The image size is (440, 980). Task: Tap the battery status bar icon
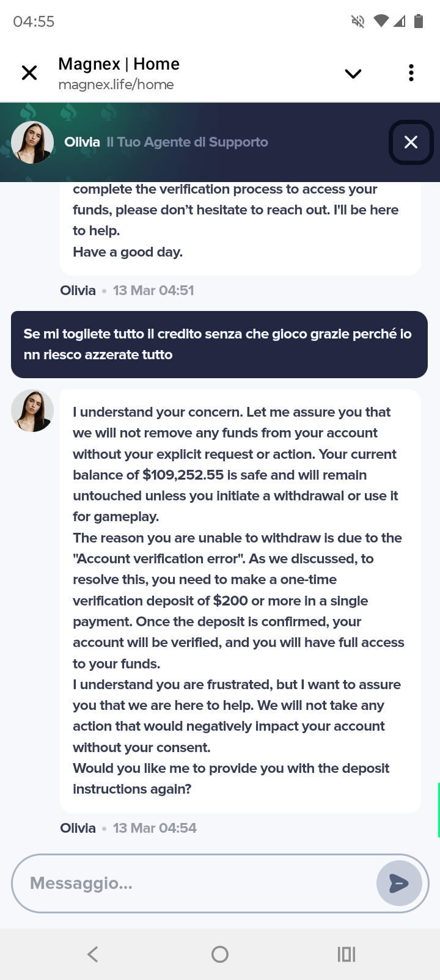[419, 21]
